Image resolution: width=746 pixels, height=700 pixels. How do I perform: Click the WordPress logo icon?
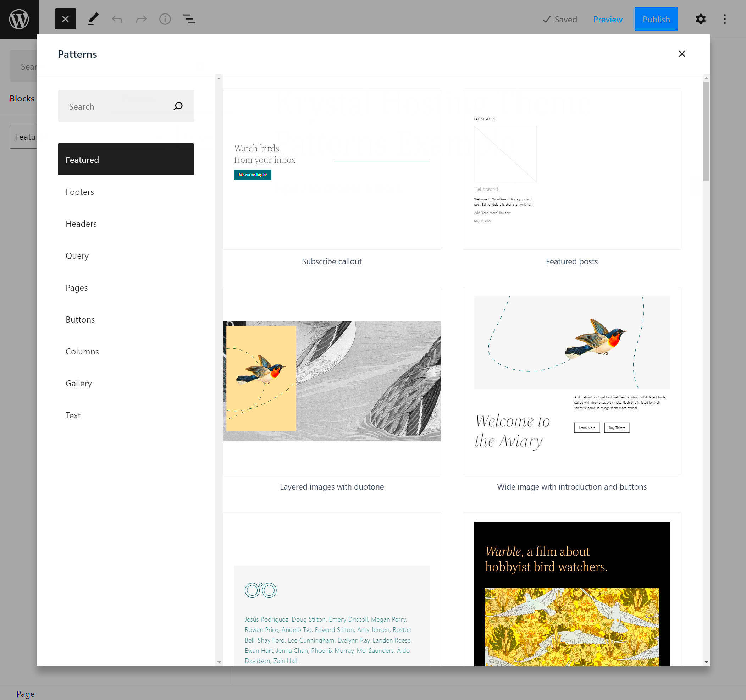coord(18,19)
